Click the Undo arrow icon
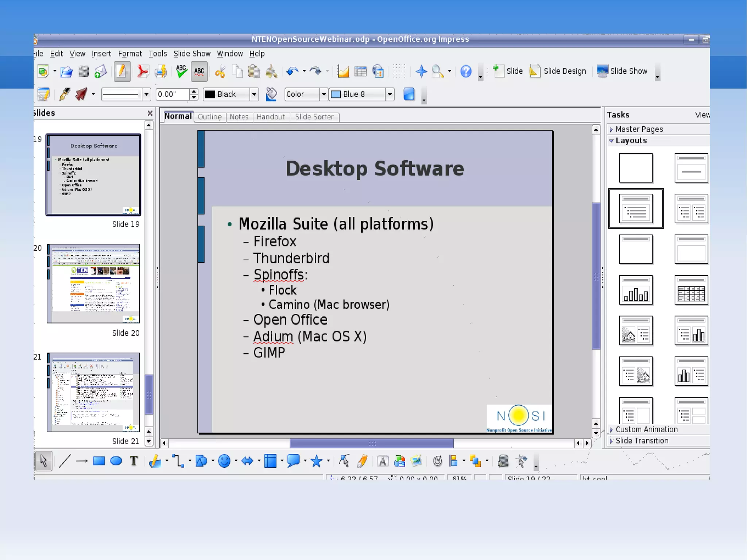This screenshot has width=747, height=560. 292,72
